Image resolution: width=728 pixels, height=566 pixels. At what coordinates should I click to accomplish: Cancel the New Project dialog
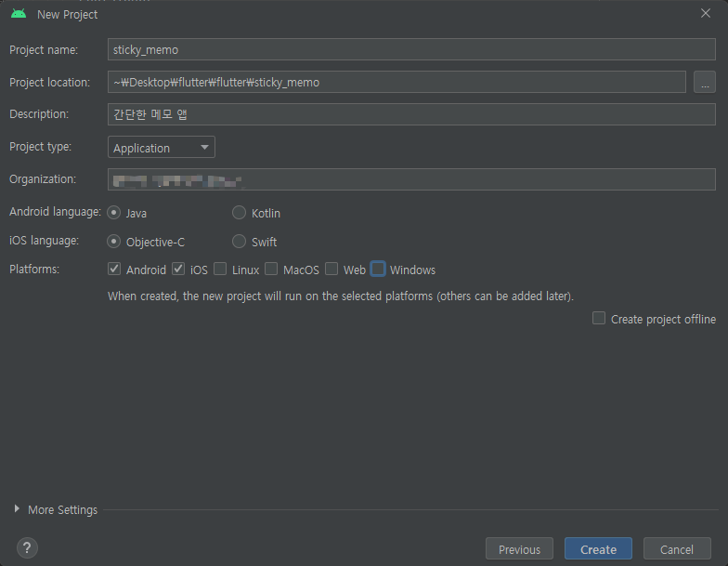[x=677, y=549]
